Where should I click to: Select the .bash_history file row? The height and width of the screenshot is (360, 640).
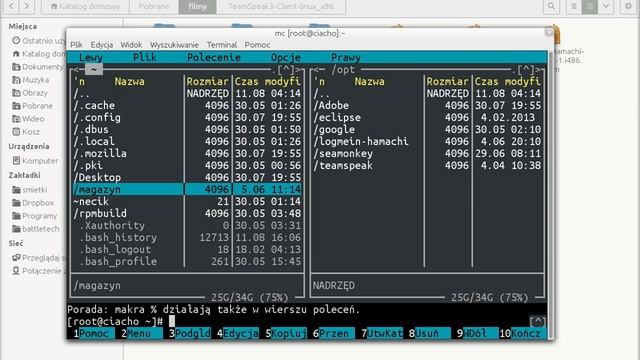(187, 238)
